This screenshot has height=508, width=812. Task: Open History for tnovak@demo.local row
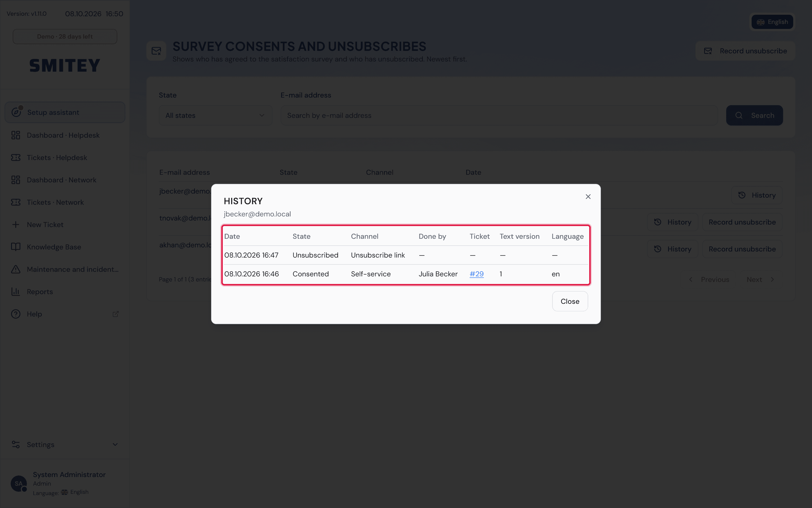tap(672, 222)
